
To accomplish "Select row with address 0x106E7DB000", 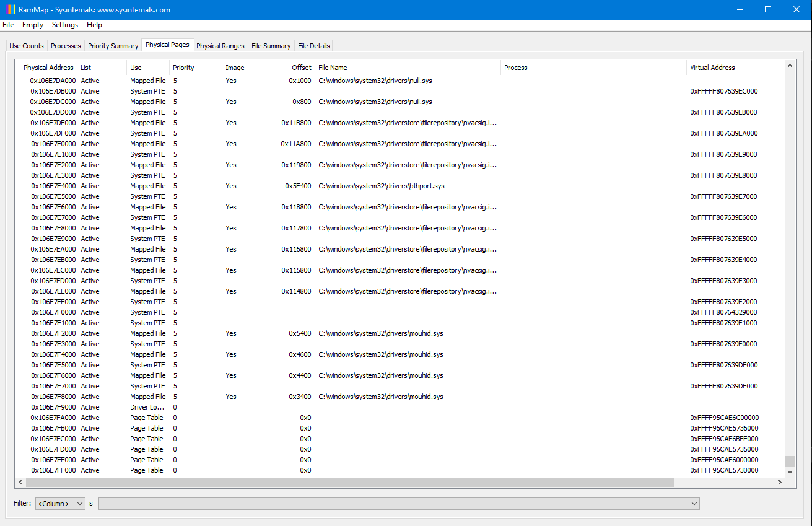I will pyautogui.click(x=401, y=91).
